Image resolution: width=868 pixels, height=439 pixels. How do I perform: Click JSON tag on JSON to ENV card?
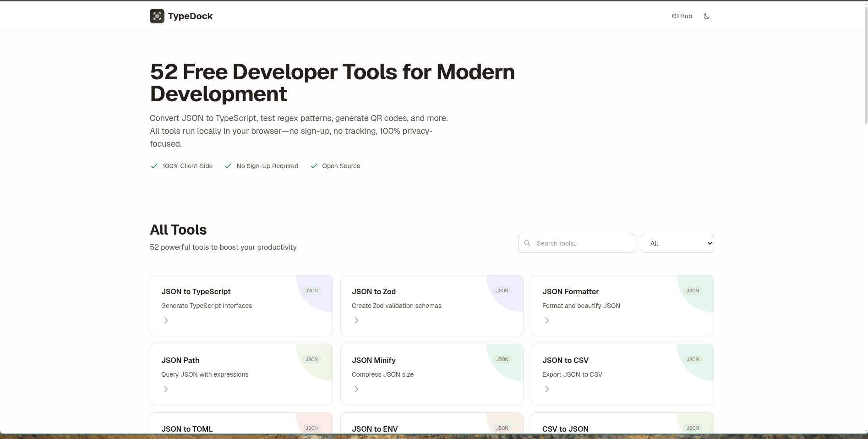502,428
